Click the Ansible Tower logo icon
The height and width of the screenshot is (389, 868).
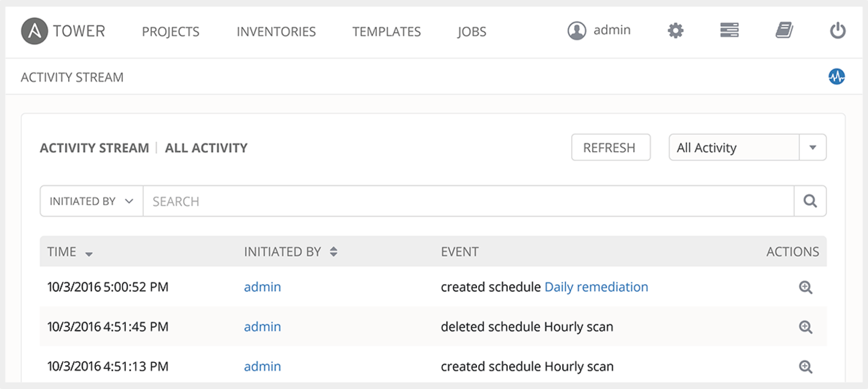pyautogui.click(x=34, y=31)
